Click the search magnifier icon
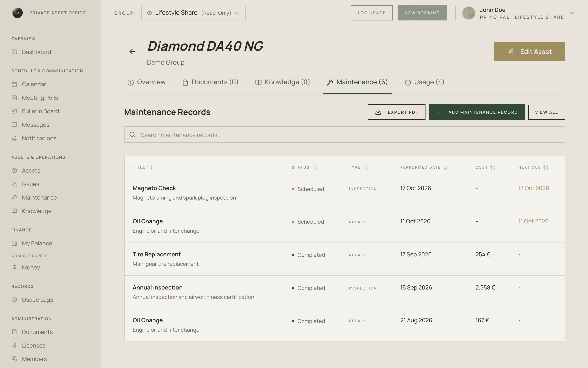The height and width of the screenshot is (368, 588). pos(132,135)
